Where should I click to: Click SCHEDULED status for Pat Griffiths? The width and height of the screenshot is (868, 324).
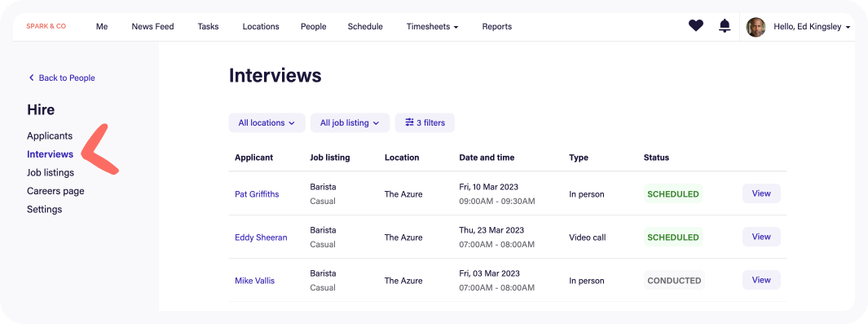pyautogui.click(x=673, y=194)
